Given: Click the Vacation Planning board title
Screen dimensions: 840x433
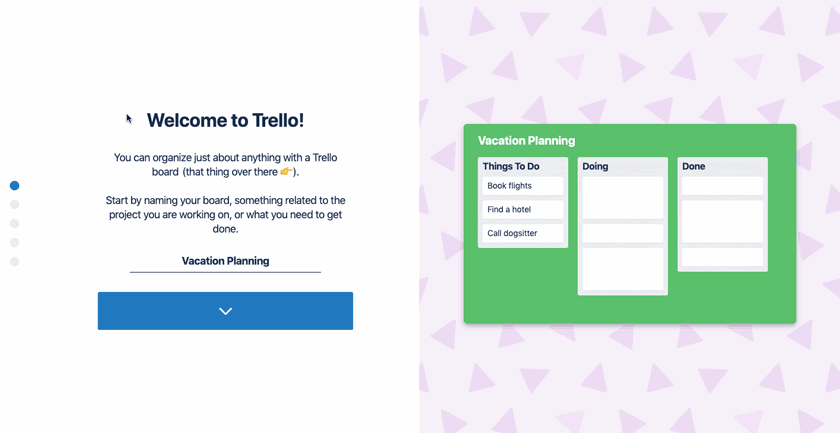Looking at the screenshot, I should coord(526,141).
